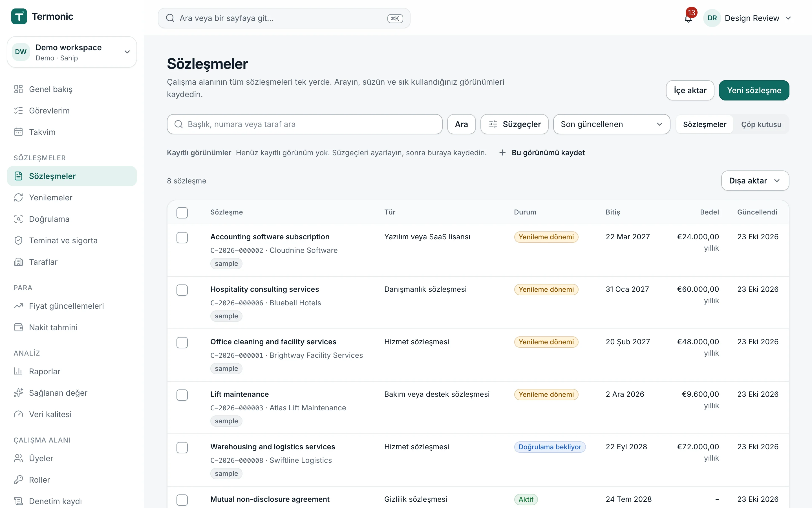
Task: Open the notifications bell icon
Action: tap(688, 18)
